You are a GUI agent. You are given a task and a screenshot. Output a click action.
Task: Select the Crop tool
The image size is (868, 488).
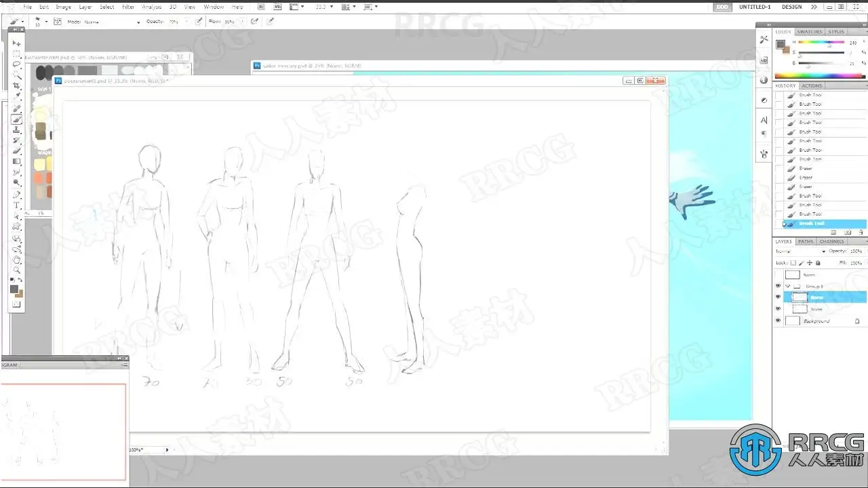(x=17, y=86)
